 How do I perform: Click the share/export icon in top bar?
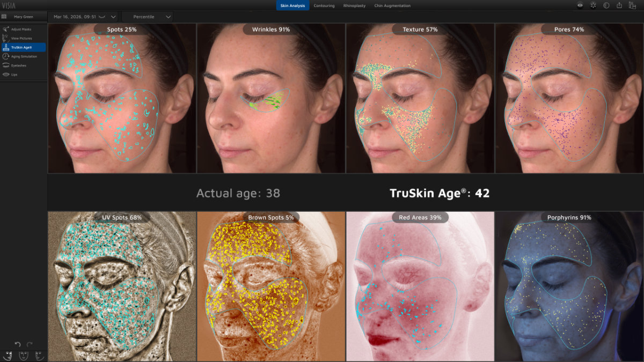[619, 5]
